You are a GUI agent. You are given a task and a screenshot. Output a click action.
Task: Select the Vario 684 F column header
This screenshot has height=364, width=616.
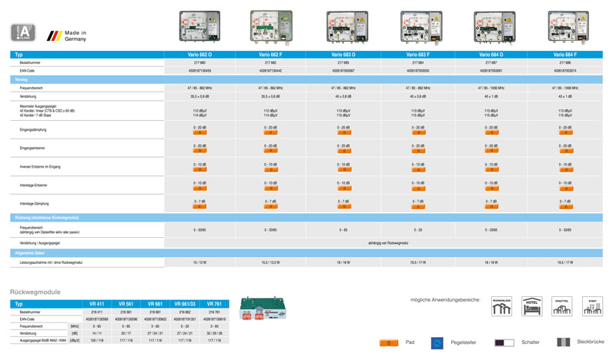pyautogui.click(x=564, y=55)
